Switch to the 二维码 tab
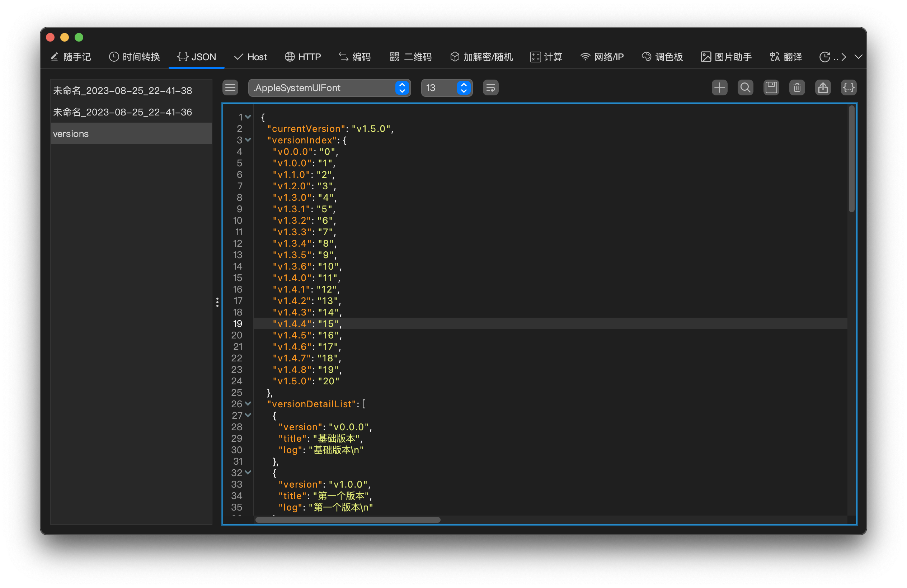The width and height of the screenshot is (907, 588). (411, 57)
